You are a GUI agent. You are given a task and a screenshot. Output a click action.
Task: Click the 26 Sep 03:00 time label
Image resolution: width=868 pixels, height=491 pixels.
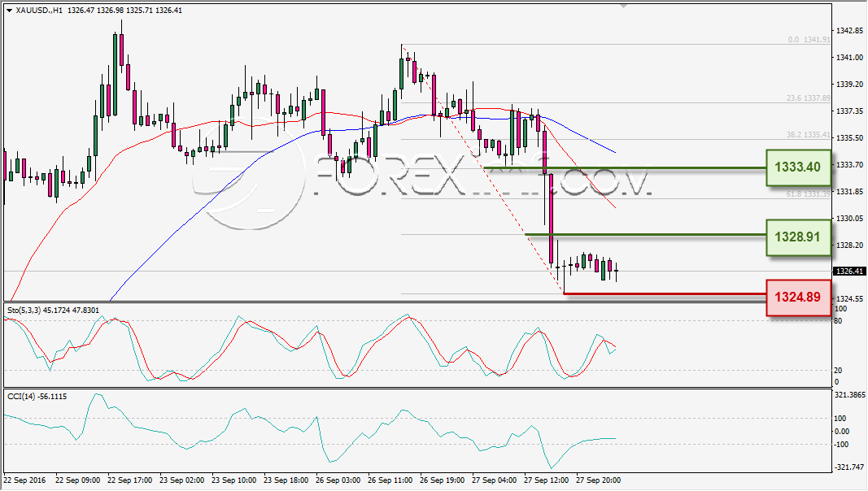tap(338, 480)
